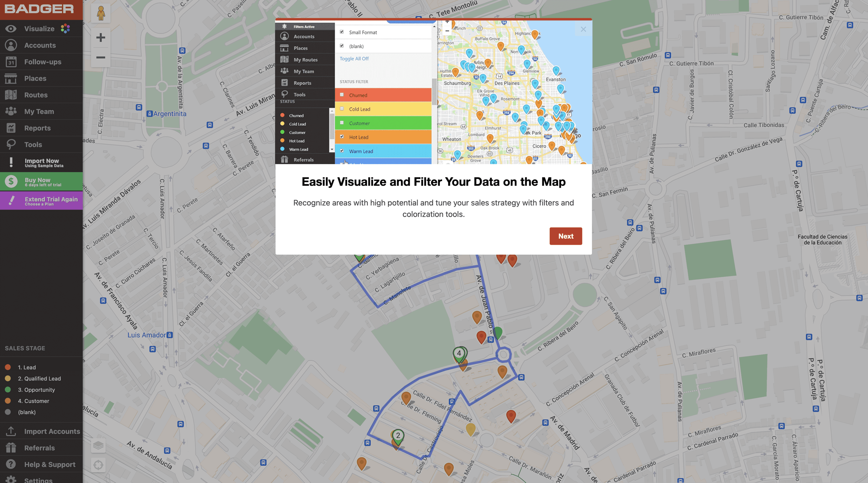Screen dimensions: 868x483
Task: Zoom out with the map minus button
Action: (x=101, y=57)
